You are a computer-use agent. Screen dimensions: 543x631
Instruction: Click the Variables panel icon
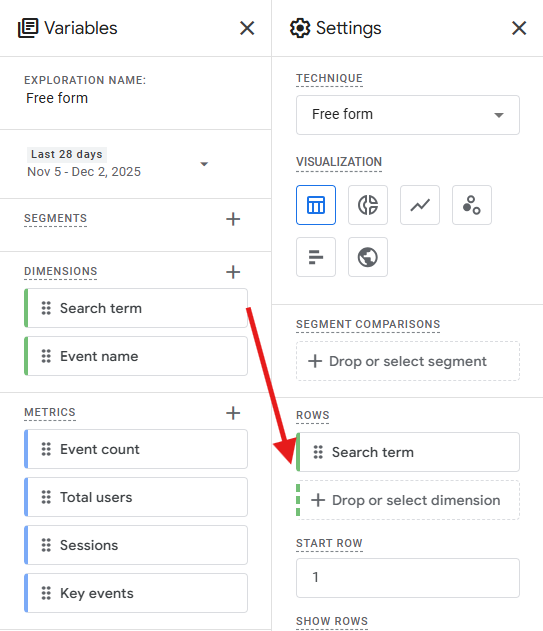(28, 28)
